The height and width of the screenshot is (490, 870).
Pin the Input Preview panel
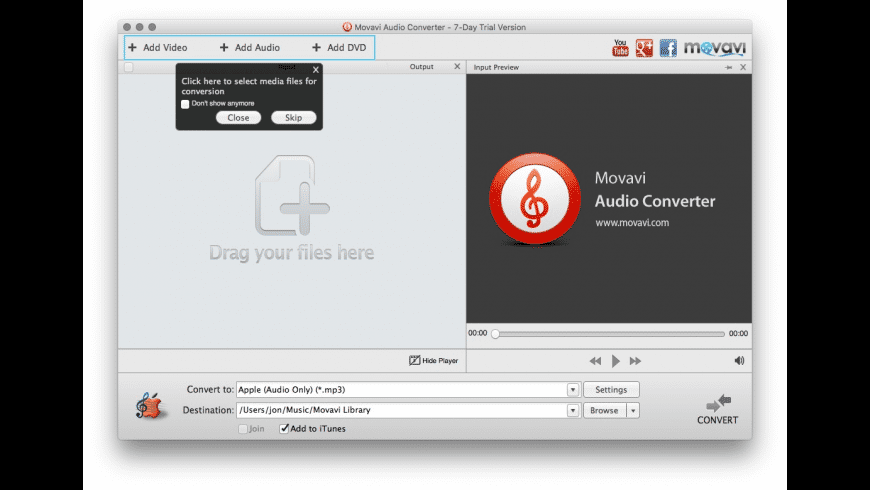729,67
